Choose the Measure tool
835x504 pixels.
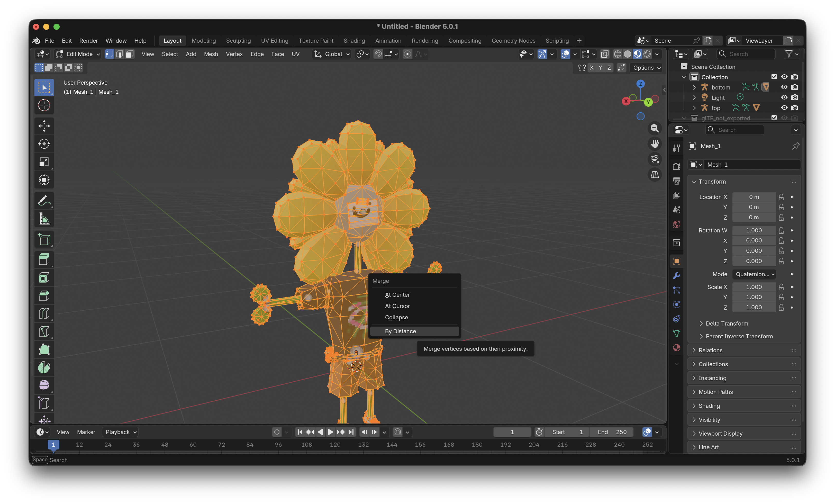[44, 219]
